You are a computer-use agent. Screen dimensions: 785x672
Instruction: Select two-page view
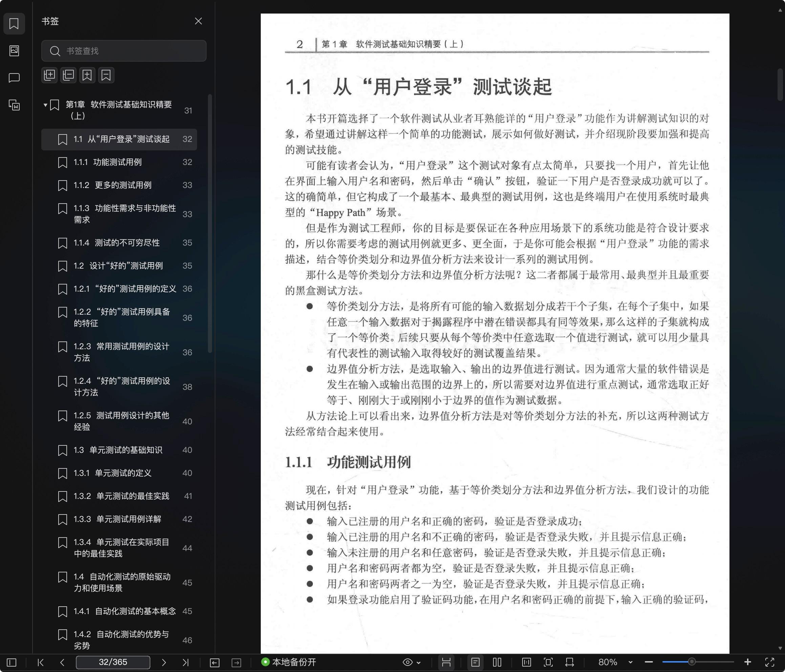[497, 662]
